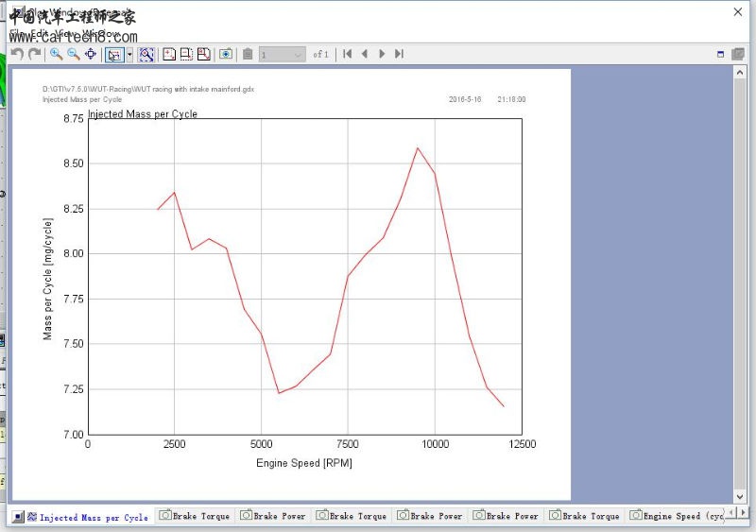Select the pan crosshair tool
The height and width of the screenshot is (532, 756).
[x=91, y=54]
